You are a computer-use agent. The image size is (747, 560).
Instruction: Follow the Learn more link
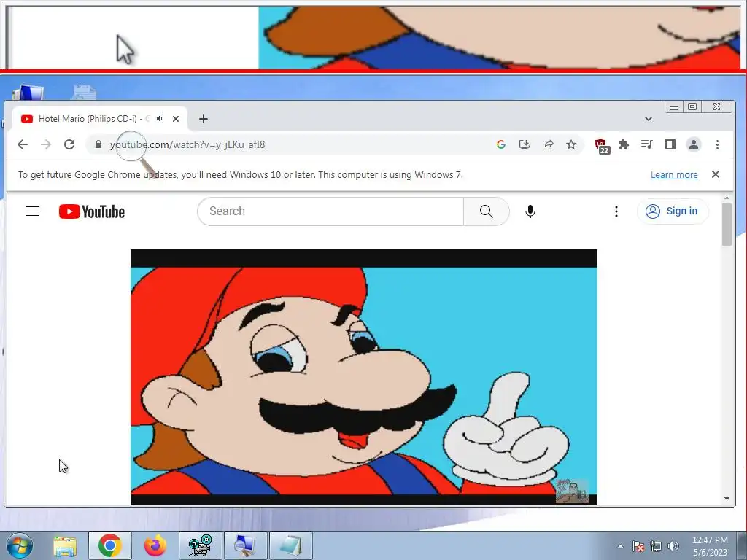point(674,175)
